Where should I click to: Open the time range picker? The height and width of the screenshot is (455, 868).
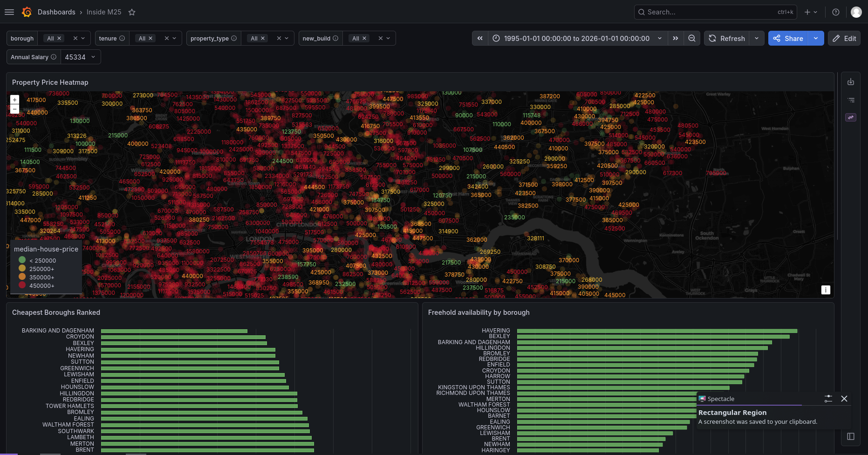click(x=578, y=38)
